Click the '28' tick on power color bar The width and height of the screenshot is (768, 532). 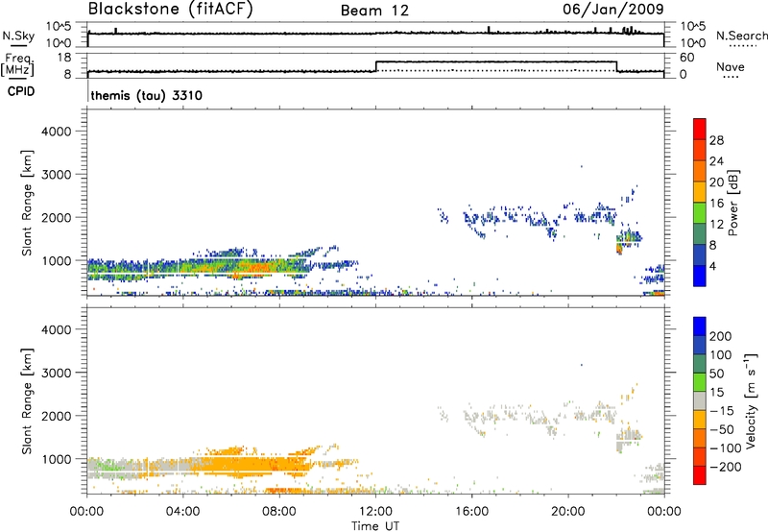point(716,140)
